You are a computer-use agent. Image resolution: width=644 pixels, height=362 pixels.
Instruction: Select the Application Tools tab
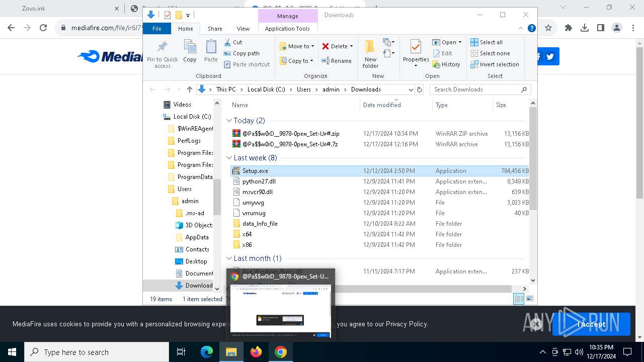(287, 29)
